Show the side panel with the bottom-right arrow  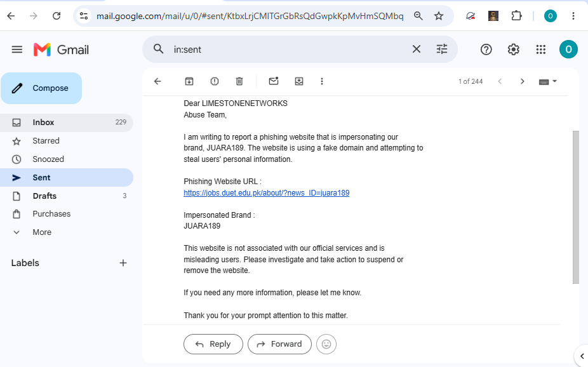tap(582, 356)
